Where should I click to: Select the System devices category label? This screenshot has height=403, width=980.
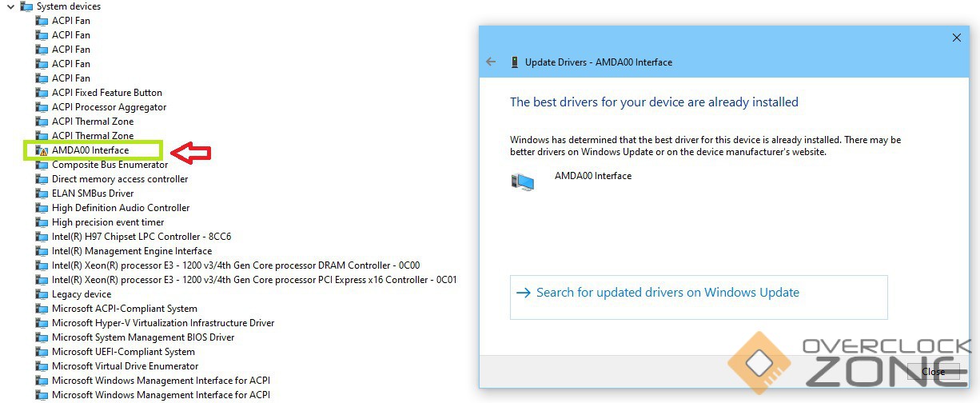pos(69,6)
